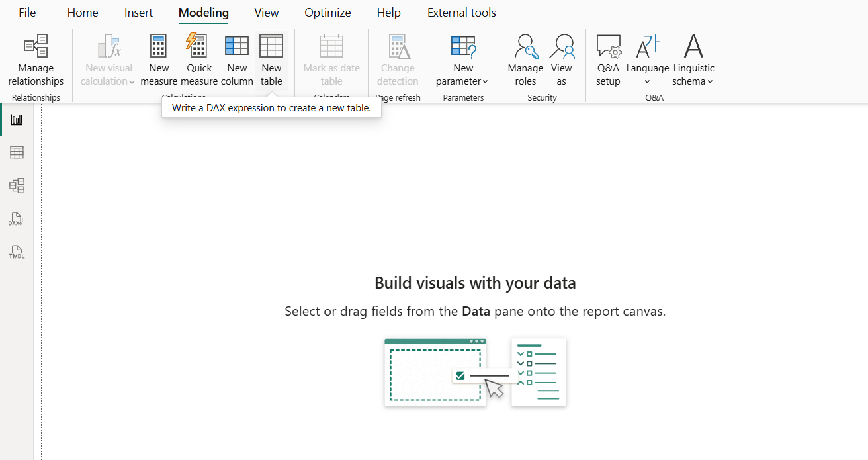Open the File menu

pyautogui.click(x=27, y=13)
